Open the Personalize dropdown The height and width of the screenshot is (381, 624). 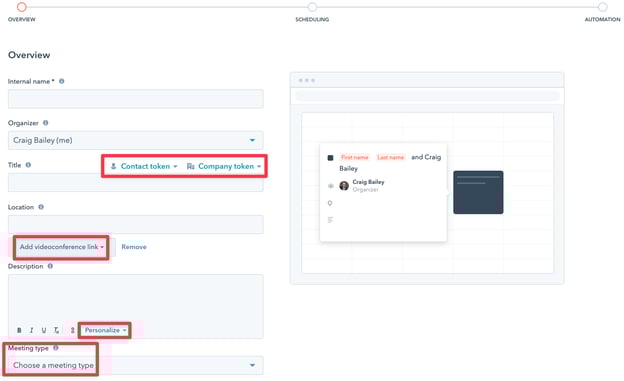point(105,330)
